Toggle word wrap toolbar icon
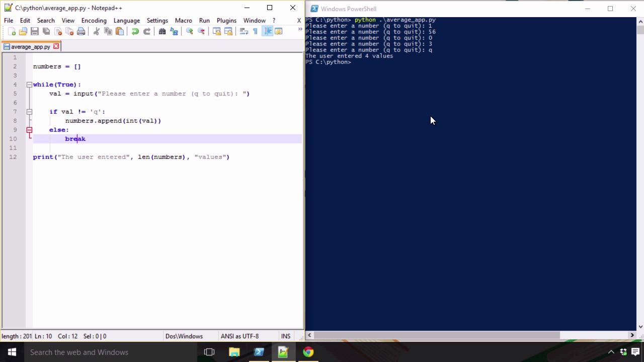Image resolution: width=644 pixels, height=362 pixels. (244, 31)
